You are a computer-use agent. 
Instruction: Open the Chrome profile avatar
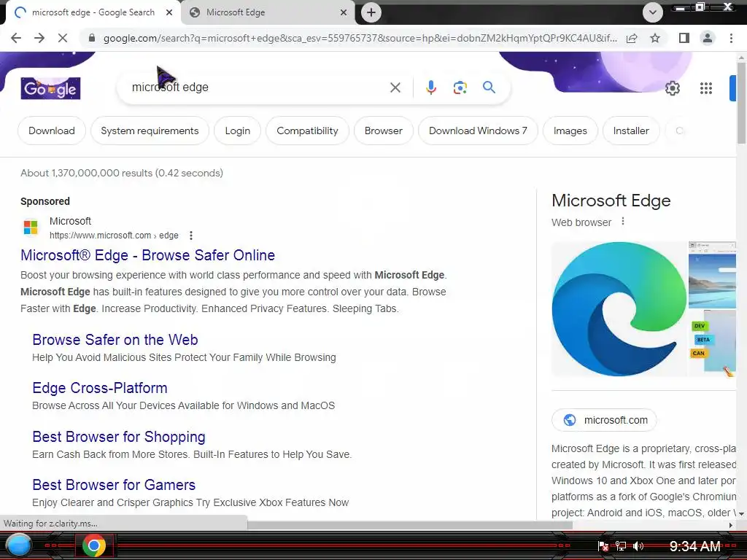pos(708,38)
